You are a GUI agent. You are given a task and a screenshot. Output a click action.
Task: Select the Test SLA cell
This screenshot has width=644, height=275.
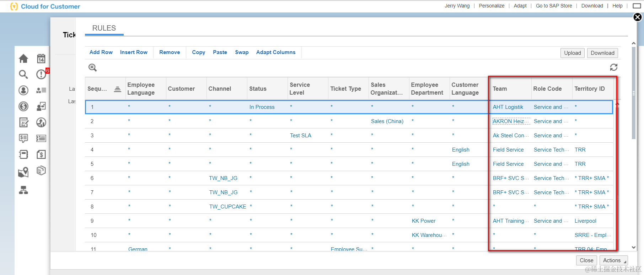pos(300,136)
